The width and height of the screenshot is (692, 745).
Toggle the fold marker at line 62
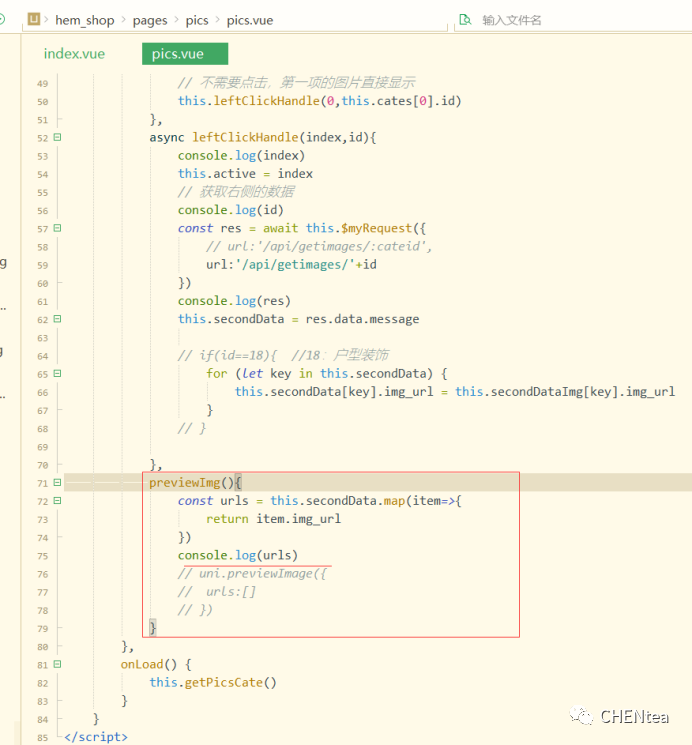pyautogui.click(x=57, y=319)
